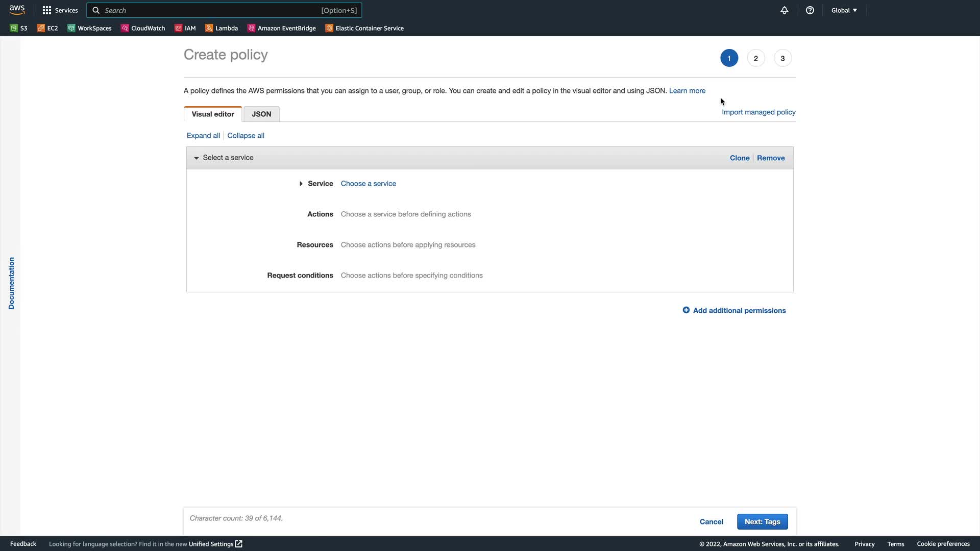Click the Next: Tags button
This screenshot has width=980, height=551.
click(x=762, y=521)
